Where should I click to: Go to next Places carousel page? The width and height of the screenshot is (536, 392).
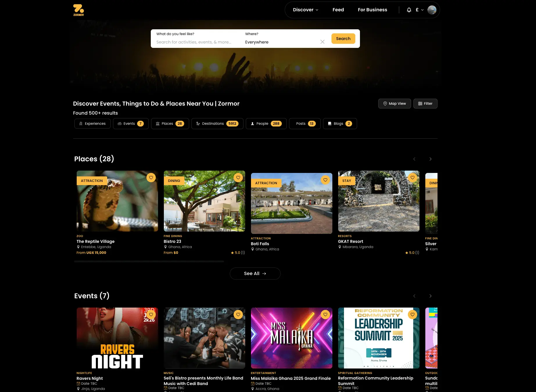point(431,159)
